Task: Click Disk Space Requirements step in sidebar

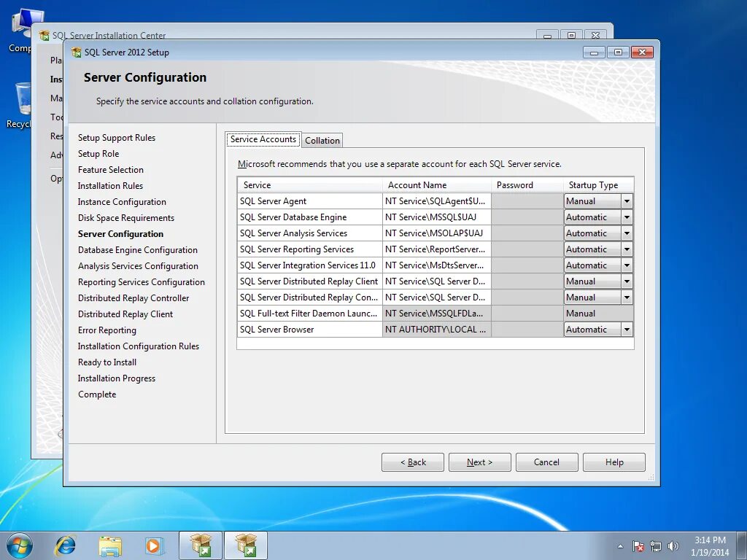Action: pos(126,217)
